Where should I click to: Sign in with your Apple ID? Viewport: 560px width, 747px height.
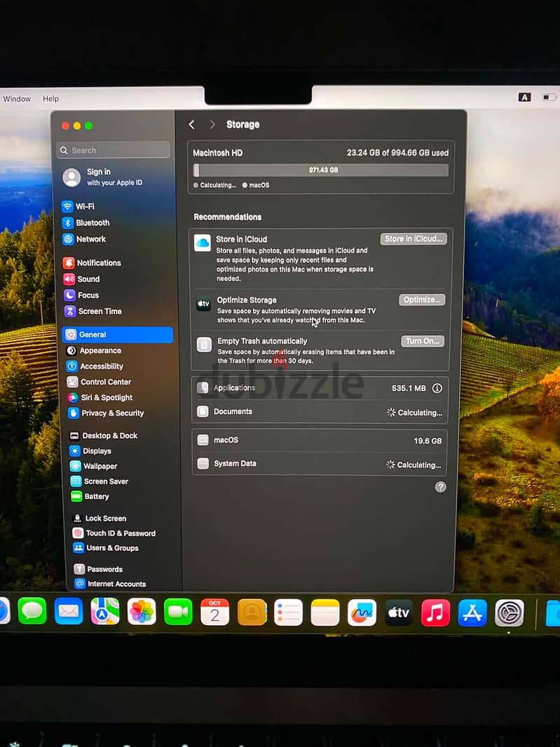pos(102,177)
